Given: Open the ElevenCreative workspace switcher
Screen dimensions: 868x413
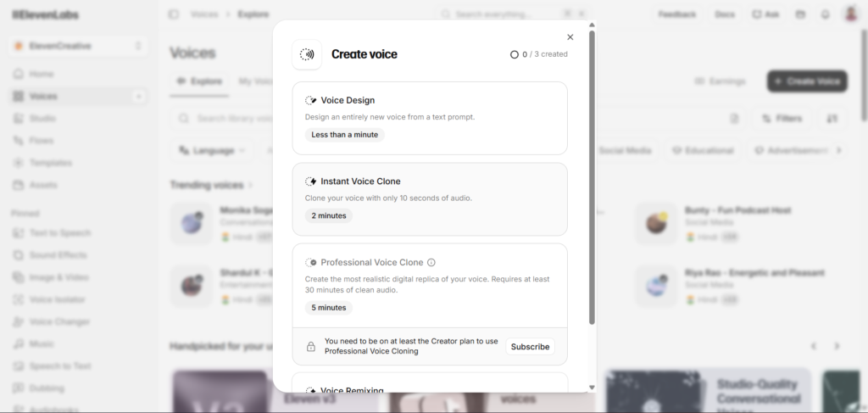Looking at the screenshot, I should 78,46.
